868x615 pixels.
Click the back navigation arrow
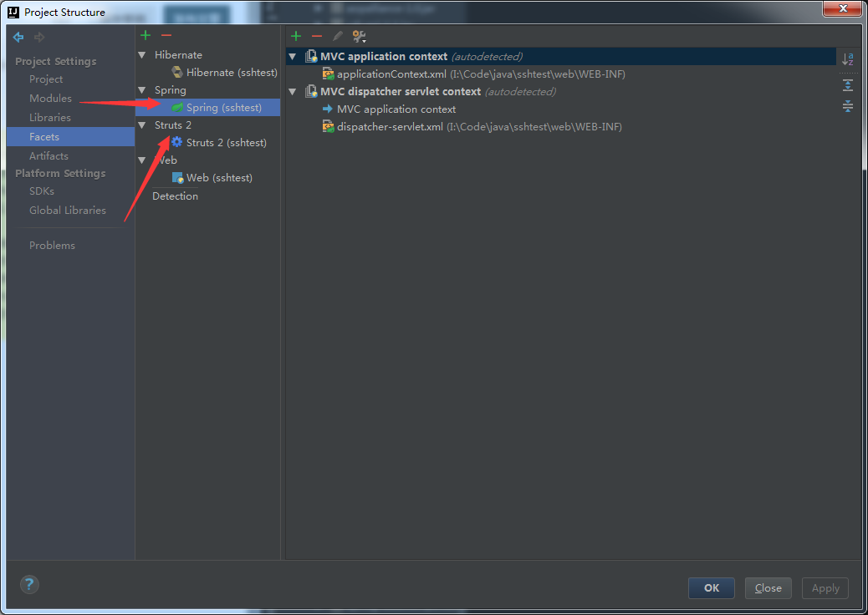click(18, 38)
